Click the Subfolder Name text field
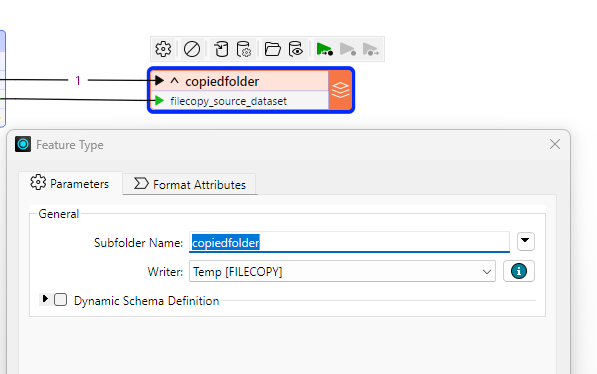Viewport: 597px width, 374px height. [349, 242]
